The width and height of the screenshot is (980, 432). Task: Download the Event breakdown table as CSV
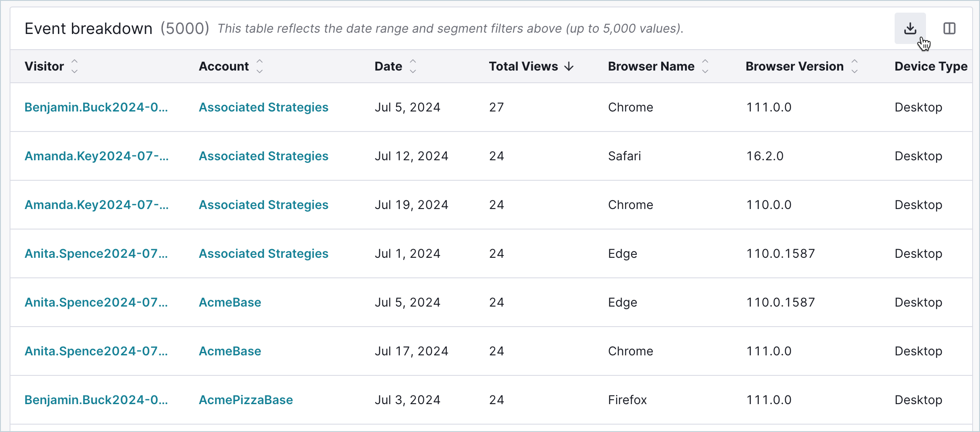point(910,28)
